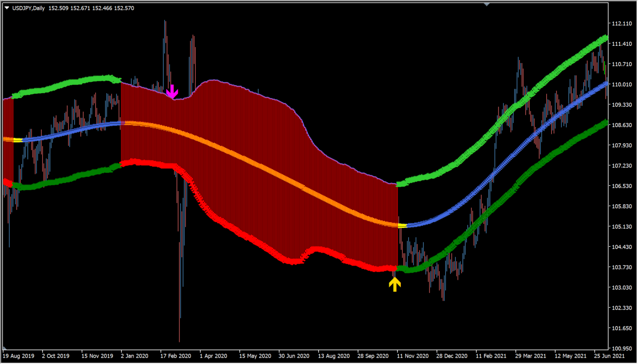Click the 112.110 price axis label
The width and height of the screenshot is (638, 364).
click(x=622, y=24)
